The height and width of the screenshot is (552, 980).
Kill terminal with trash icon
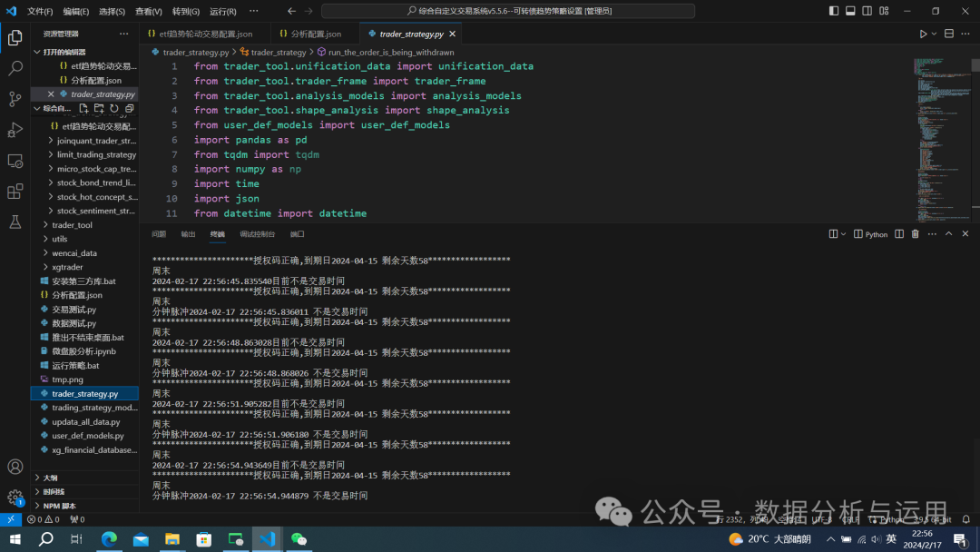tap(915, 234)
